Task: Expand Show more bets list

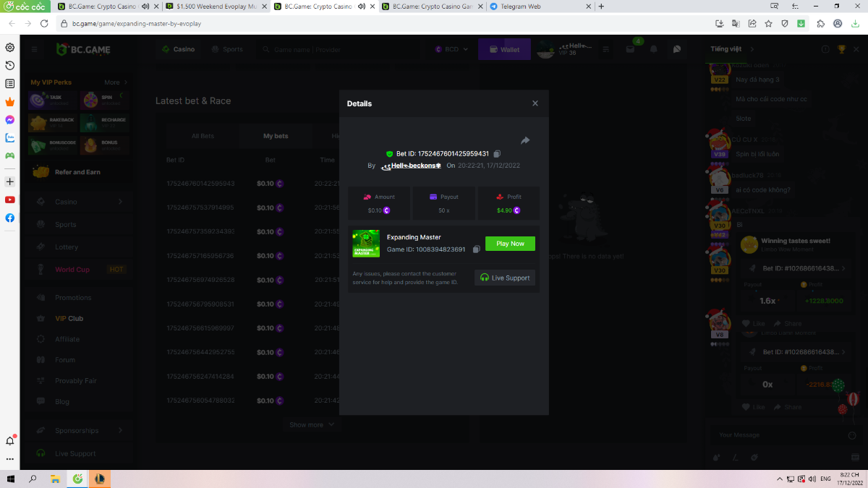Action: point(312,425)
